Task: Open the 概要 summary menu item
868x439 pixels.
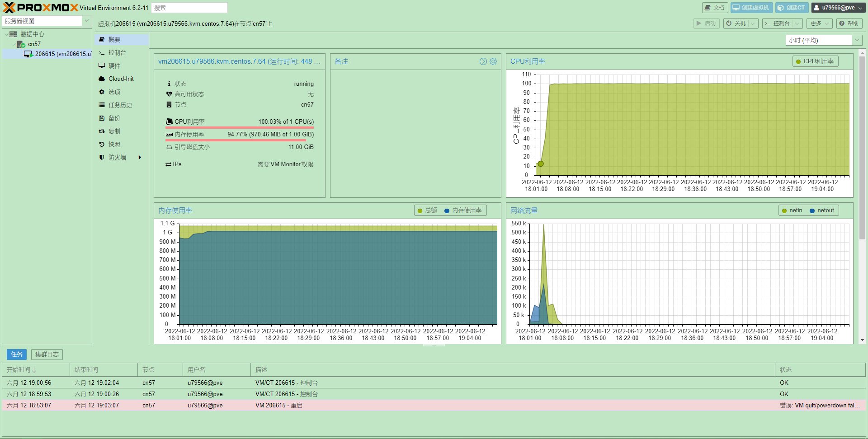Action: pyautogui.click(x=121, y=40)
